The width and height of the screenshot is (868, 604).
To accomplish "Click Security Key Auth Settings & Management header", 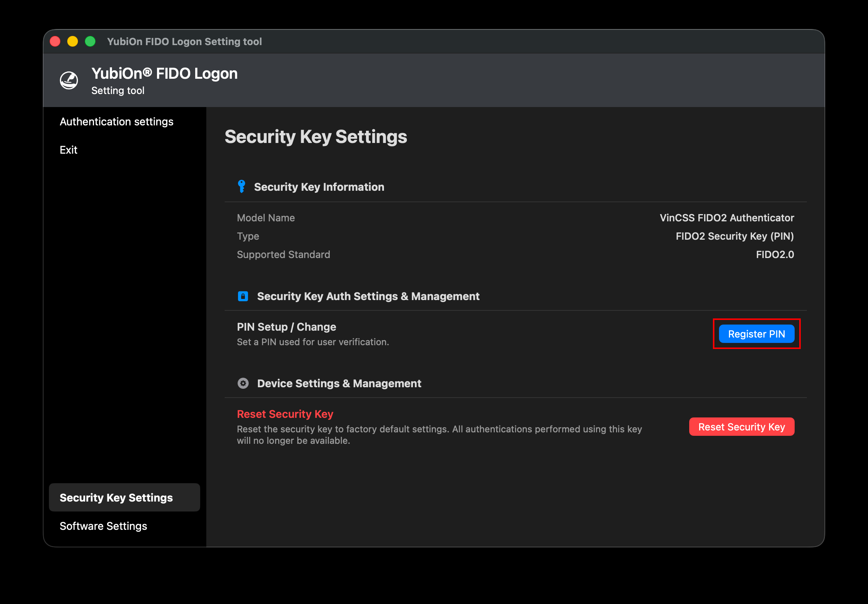I will pyautogui.click(x=368, y=296).
